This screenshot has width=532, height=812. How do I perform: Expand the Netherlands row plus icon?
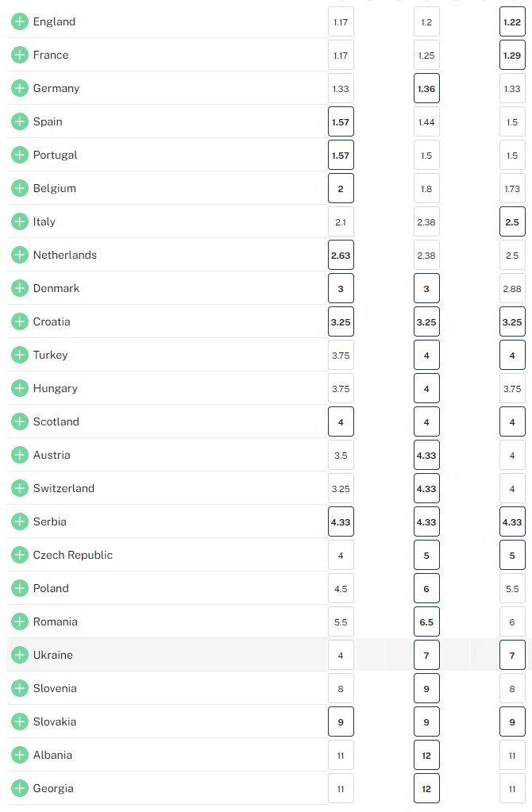19,255
